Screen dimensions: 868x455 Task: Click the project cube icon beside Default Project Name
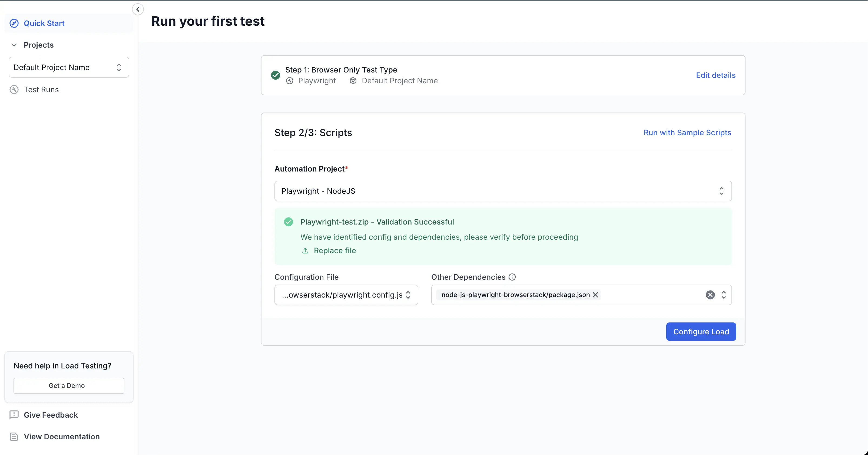tap(353, 81)
